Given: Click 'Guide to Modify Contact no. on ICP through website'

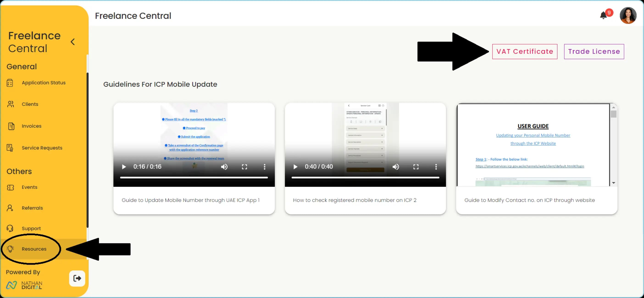Looking at the screenshot, I should click(x=530, y=200).
